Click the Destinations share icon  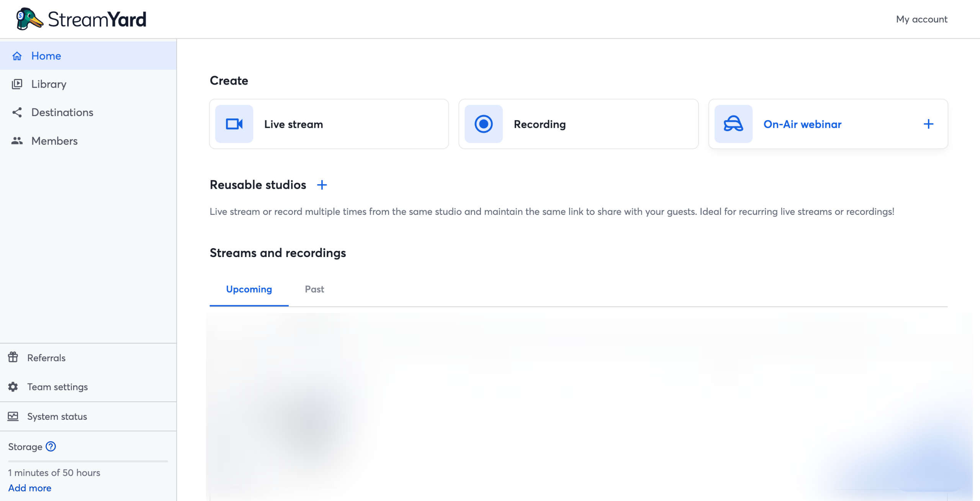[x=17, y=112]
